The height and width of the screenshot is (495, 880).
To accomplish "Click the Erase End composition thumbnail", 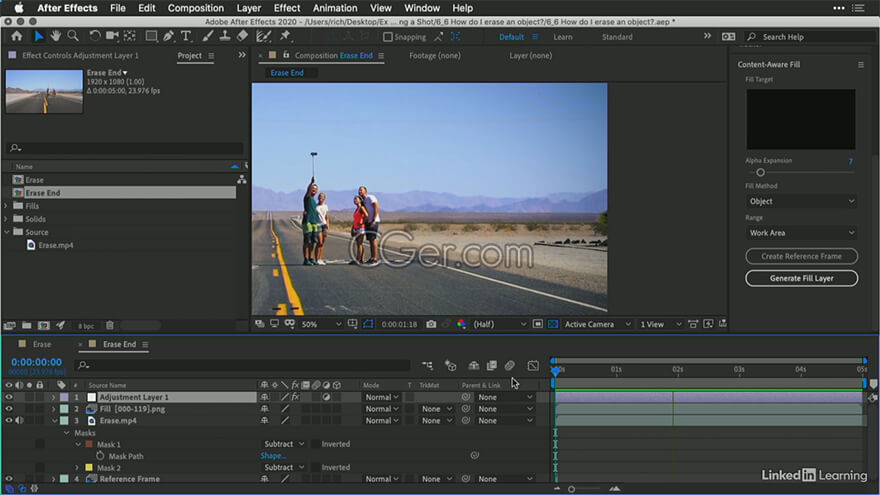I will [44, 91].
